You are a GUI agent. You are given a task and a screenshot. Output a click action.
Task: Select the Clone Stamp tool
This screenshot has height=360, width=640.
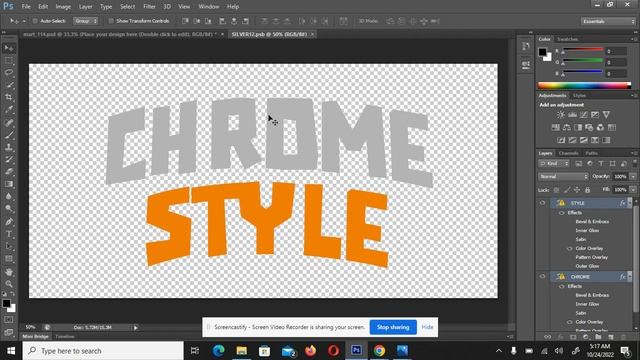pyautogui.click(x=9, y=147)
